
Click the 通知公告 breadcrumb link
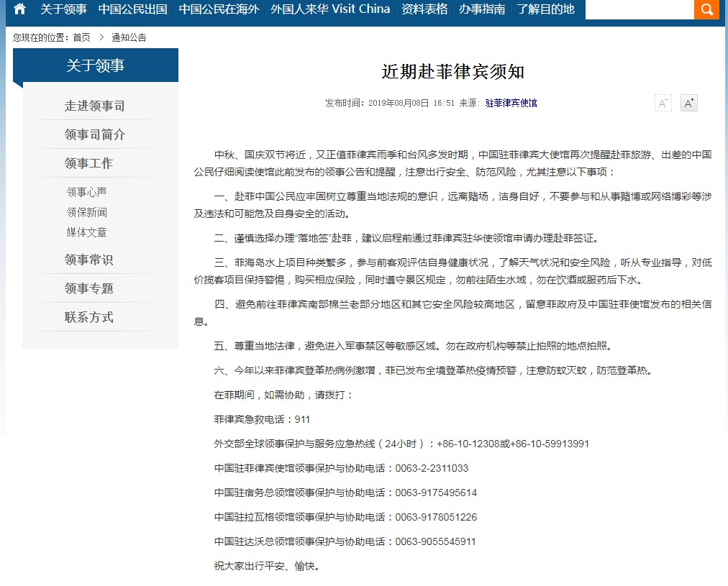tap(129, 37)
